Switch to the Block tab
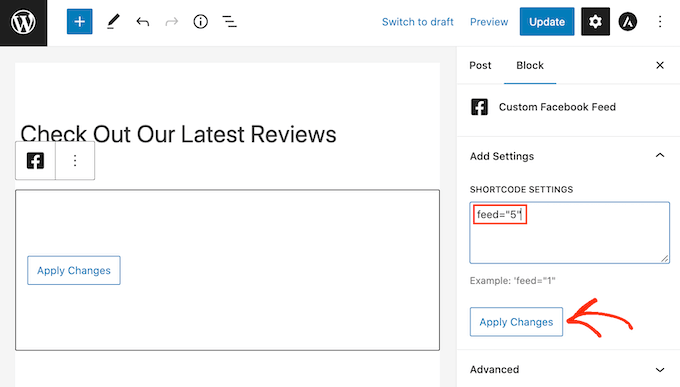The width and height of the screenshot is (680, 387). pyautogui.click(x=530, y=65)
